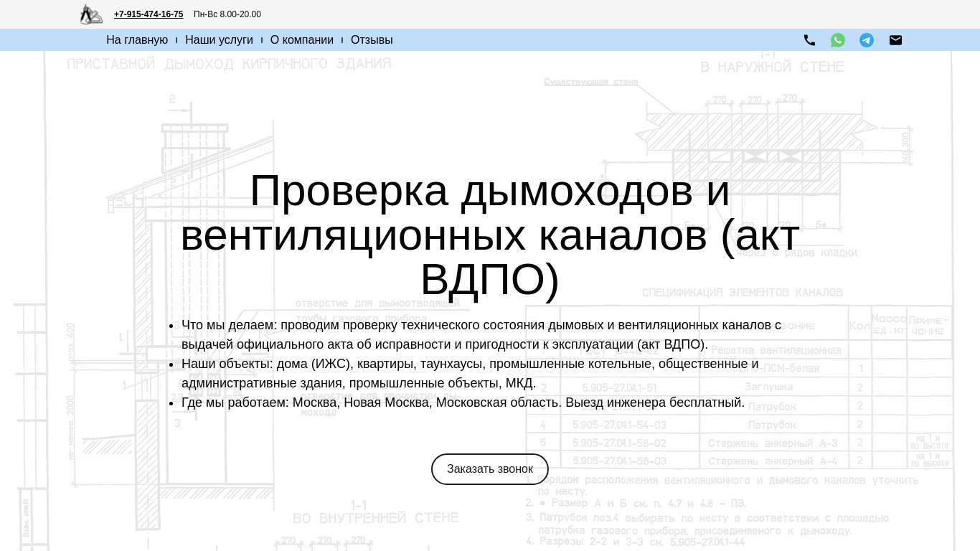Screen dimensions: 980x551
Task: Click the В НАРУЖНОЙ СТЕНЕ drawing label
Action: (x=772, y=67)
